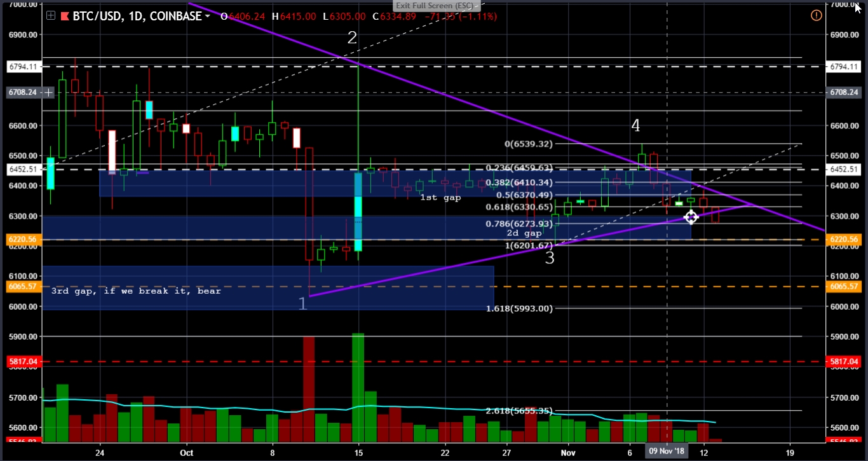
Task: Click date 15 on the time axis
Action: [358, 453]
